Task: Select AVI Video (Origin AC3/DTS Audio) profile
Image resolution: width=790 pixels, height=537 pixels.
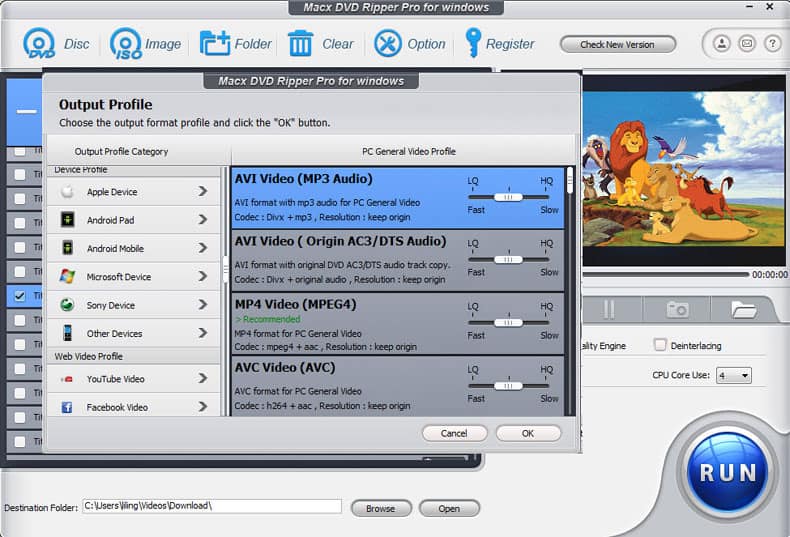Action: point(398,261)
